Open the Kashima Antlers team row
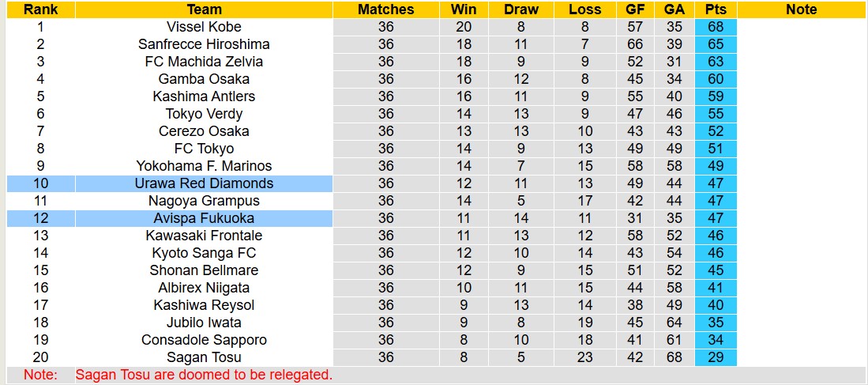 [204, 96]
